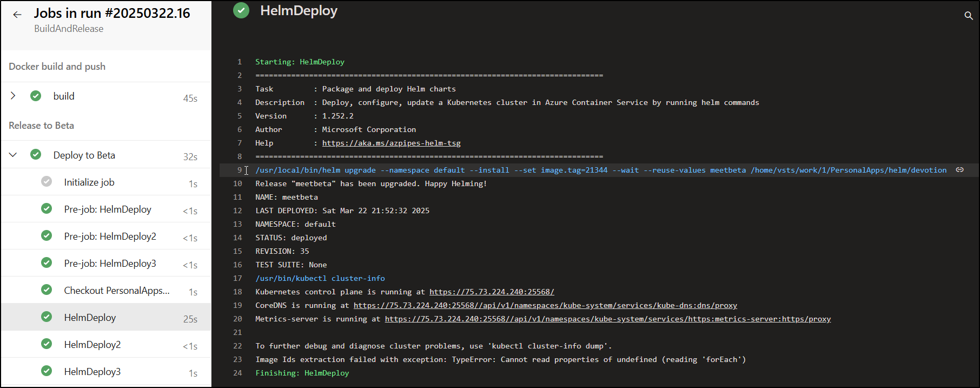Click the 'LAST DEPLOYED' timestamp line

342,211
